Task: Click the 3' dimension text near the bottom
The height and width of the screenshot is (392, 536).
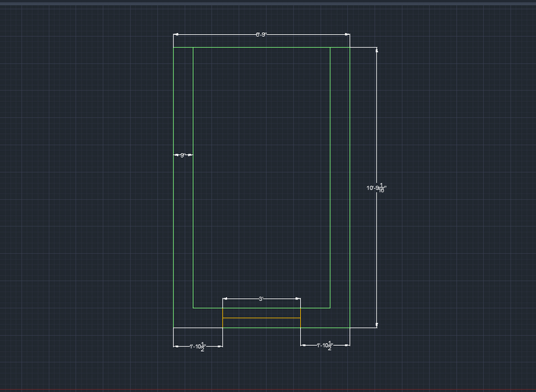Action: (x=262, y=298)
